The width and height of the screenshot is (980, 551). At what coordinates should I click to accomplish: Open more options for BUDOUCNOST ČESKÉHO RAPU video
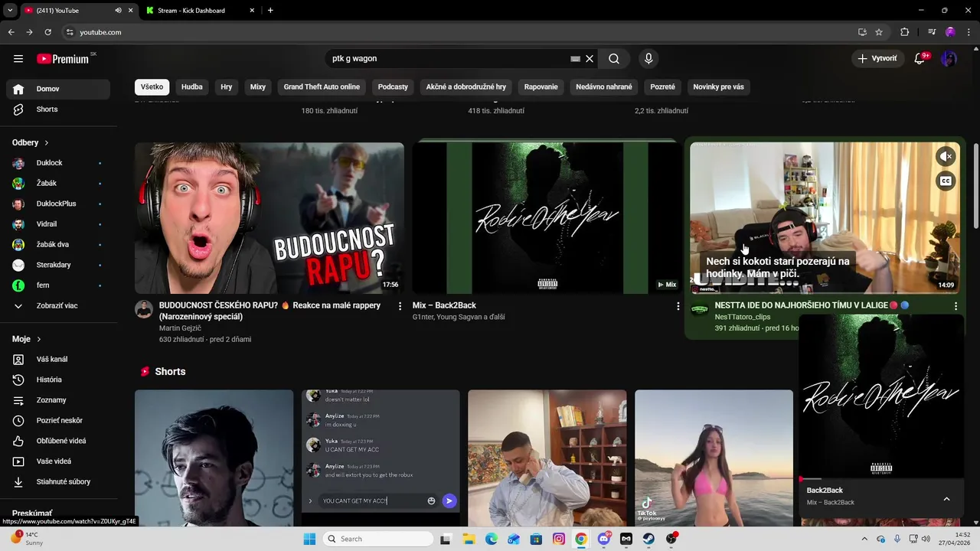click(x=400, y=306)
